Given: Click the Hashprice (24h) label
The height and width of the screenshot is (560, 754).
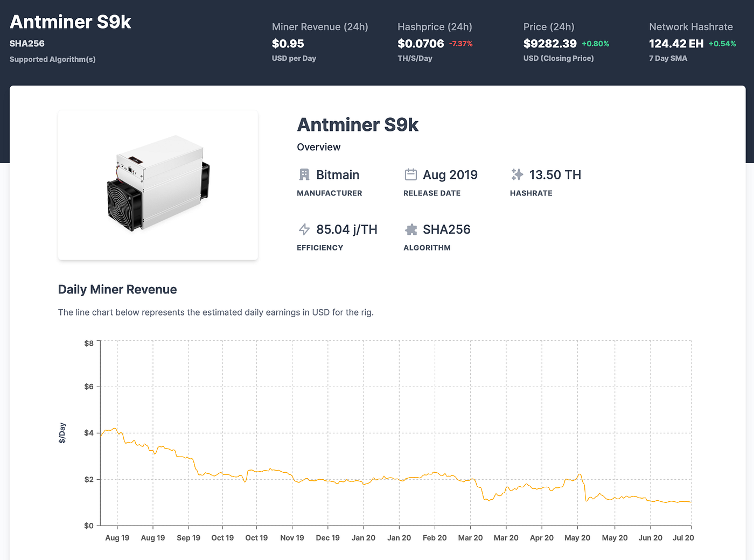Looking at the screenshot, I should [435, 27].
